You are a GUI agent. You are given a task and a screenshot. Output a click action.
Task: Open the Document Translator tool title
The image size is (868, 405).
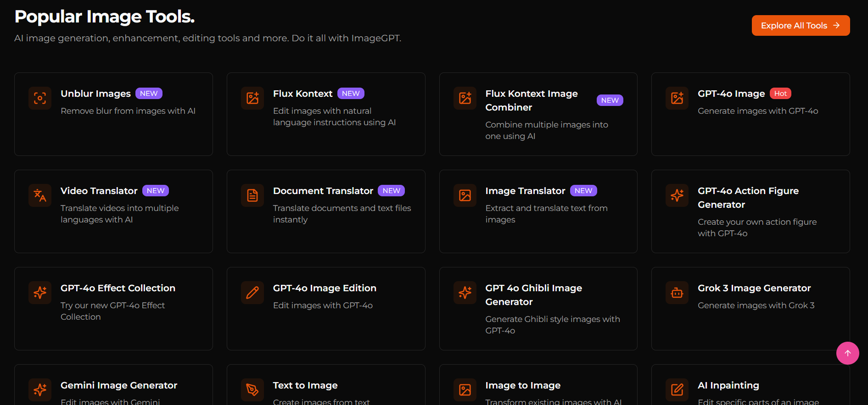coord(323,191)
